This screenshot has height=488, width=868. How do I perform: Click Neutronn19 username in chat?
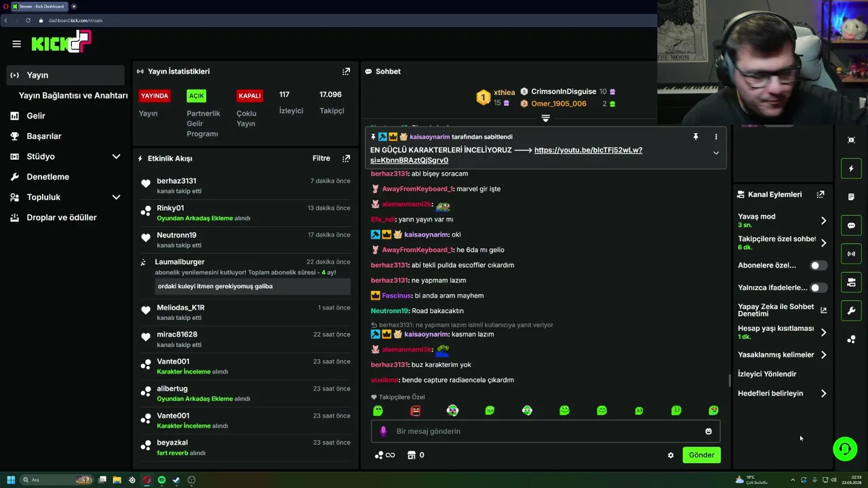point(390,311)
